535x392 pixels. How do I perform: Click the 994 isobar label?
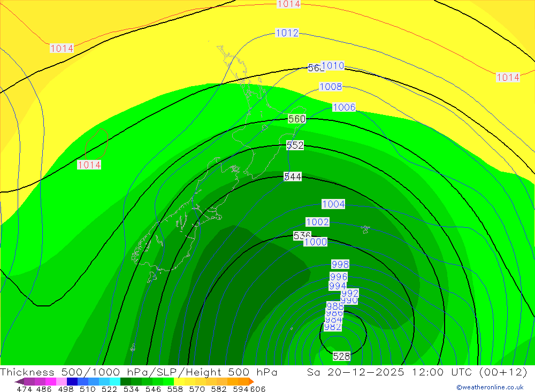pyautogui.click(x=337, y=286)
